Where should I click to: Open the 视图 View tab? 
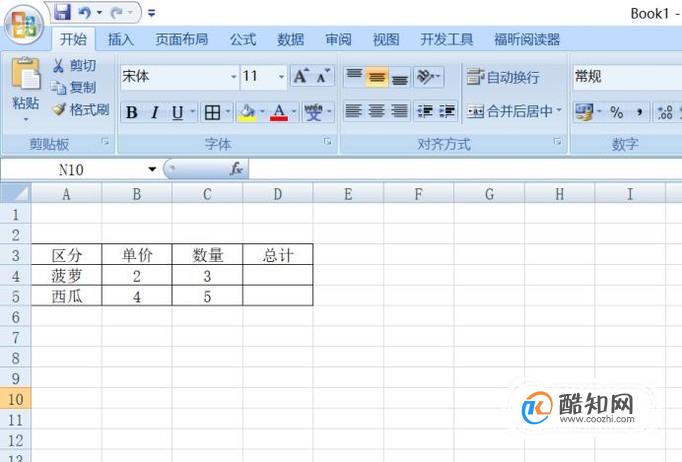pyautogui.click(x=386, y=40)
